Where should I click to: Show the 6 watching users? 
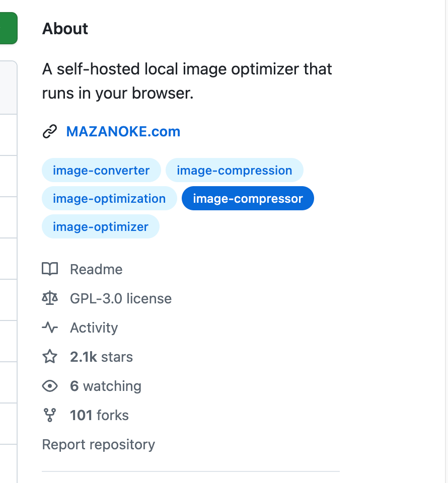[x=106, y=386]
